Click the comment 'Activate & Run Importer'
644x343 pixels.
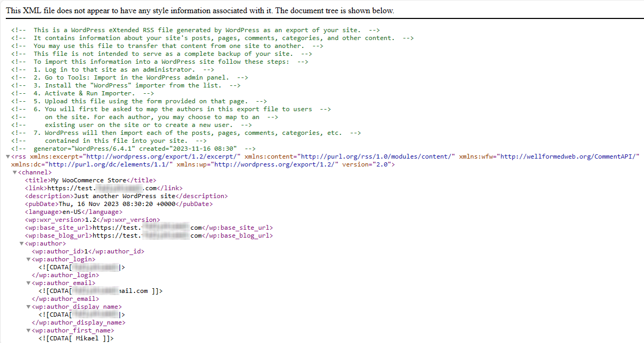pyautogui.click(x=83, y=93)
